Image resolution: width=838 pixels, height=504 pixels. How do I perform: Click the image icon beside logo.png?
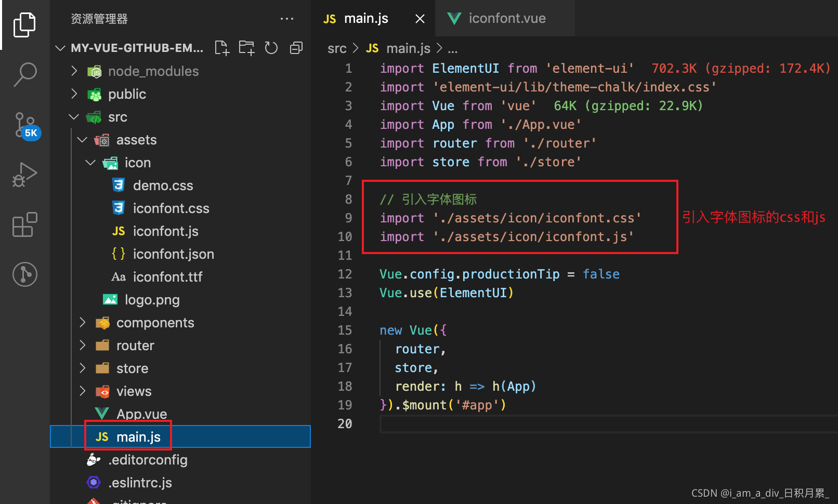tap(110, 299)
